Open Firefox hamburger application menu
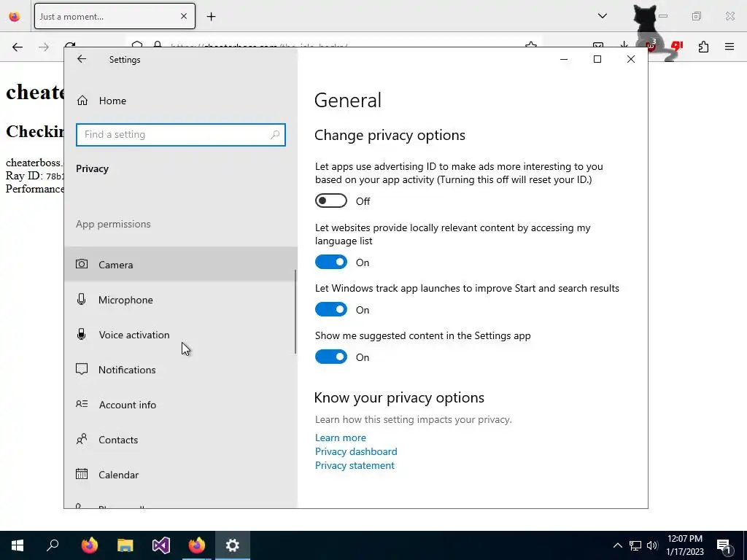Image resolution: width=747 pixels, height=560 pixels. click(729, 47)
